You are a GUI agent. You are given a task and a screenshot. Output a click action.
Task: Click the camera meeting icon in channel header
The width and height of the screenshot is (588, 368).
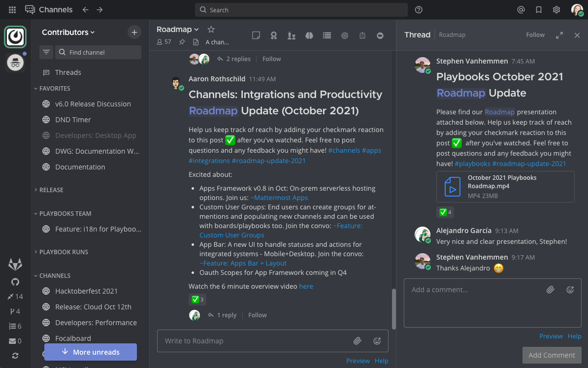(380, 35)
